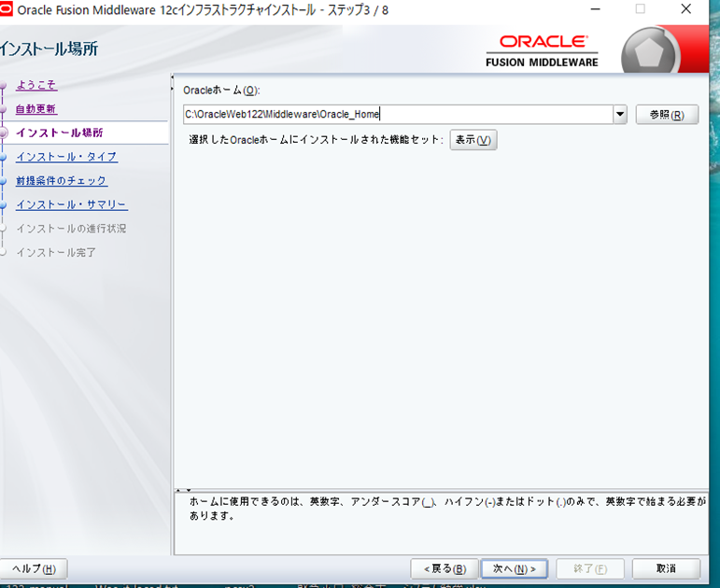The image size is (720, 588).
Task: Open the 前提条件のチェック step
Action: [62, 181]
